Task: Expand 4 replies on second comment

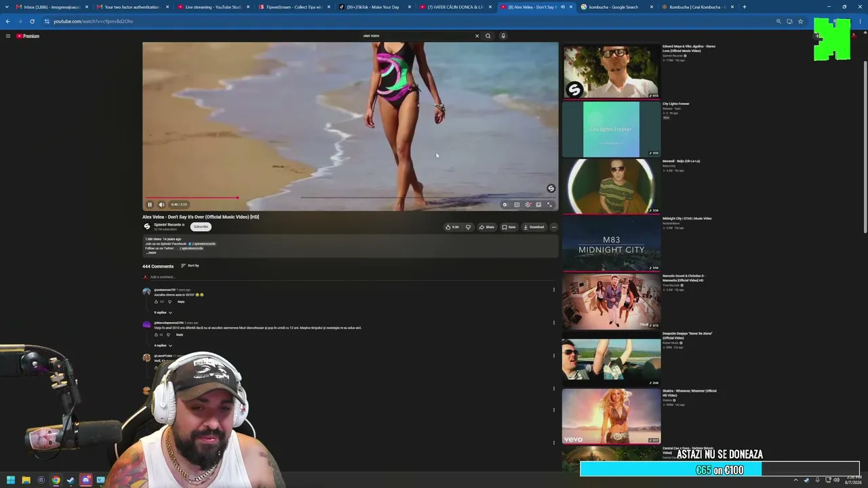Action: tap(163, 346)
